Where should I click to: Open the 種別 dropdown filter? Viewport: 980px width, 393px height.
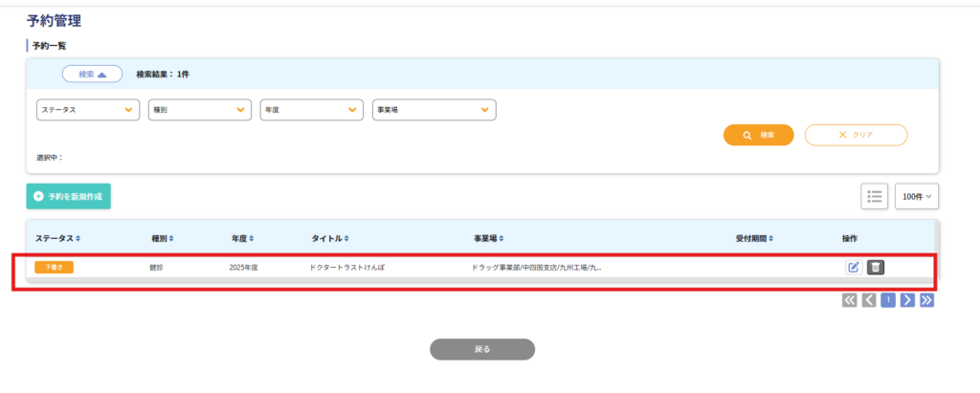point(199,110)
